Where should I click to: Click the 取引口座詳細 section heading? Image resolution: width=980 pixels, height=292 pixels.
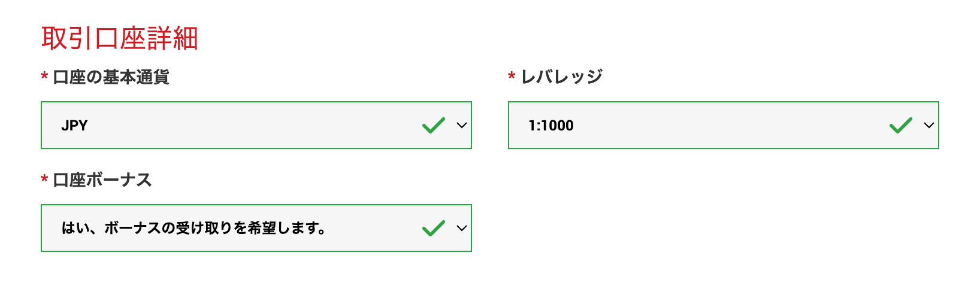tap(120, 39)
